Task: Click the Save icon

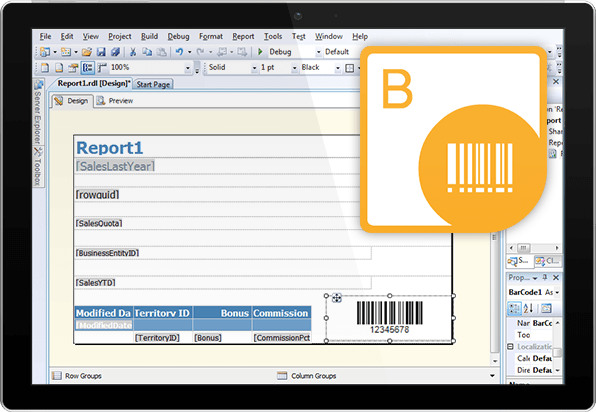Action: point(101,52)
